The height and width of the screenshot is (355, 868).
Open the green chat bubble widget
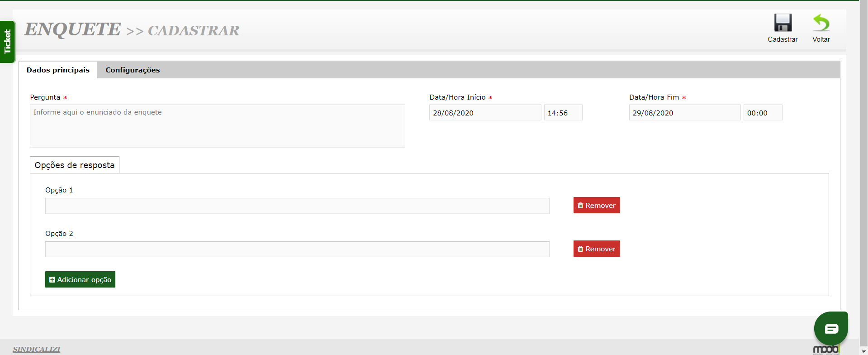tap(831, 328)
